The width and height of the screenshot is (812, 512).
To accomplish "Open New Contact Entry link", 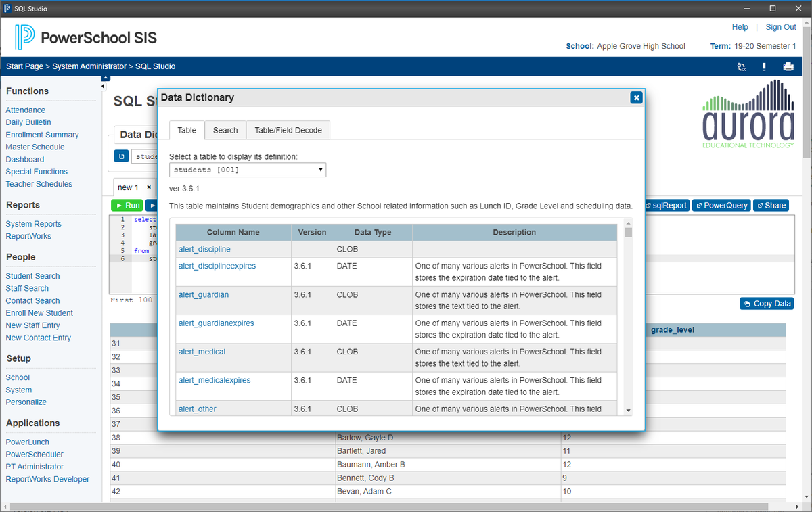I will click(38, 338).
